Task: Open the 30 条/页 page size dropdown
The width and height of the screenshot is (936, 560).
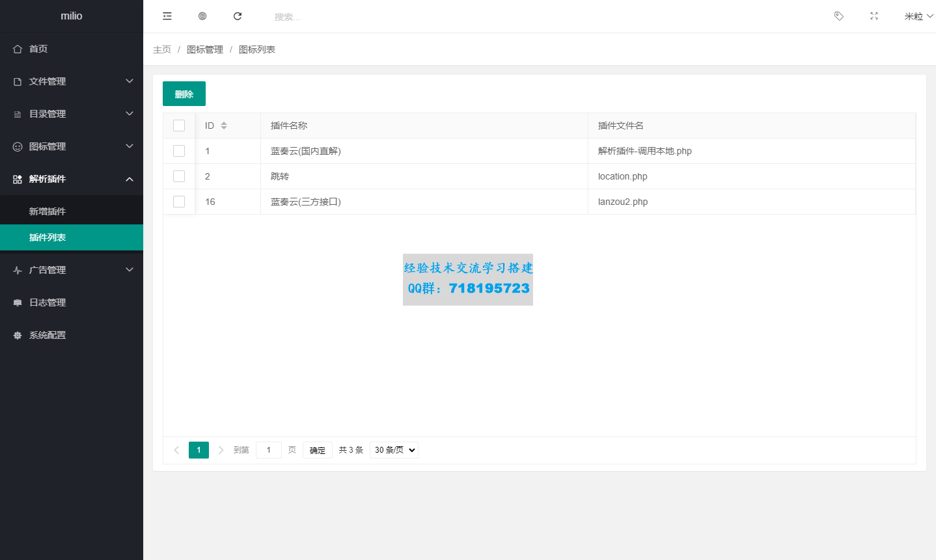Action: [394, 450]
